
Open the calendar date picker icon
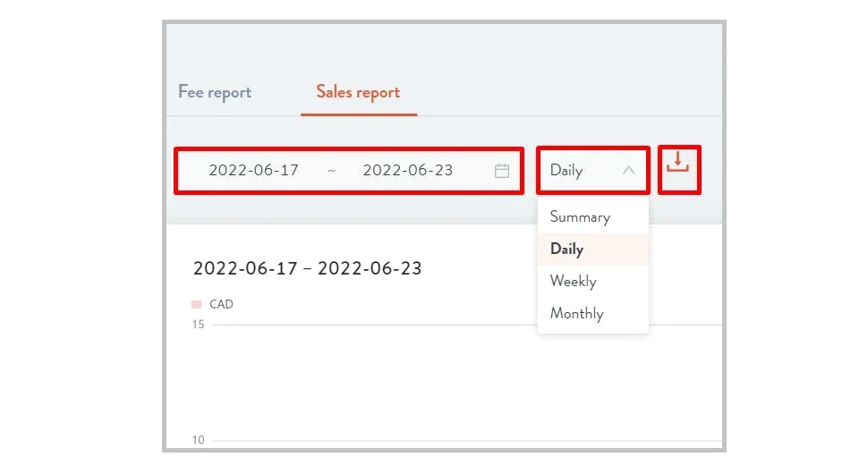coord(501,170)
